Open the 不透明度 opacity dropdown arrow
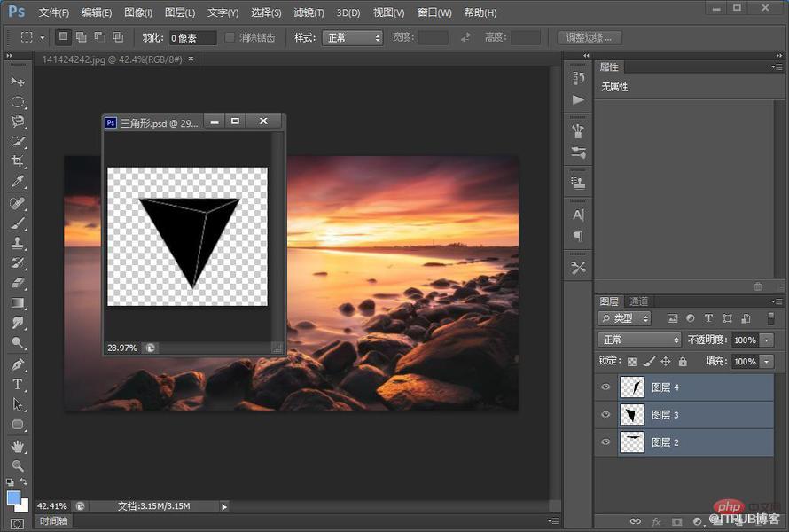 [766, 340]
